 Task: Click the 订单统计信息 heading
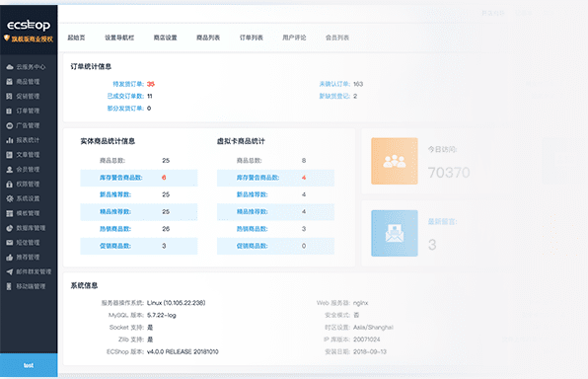[91, 66]
